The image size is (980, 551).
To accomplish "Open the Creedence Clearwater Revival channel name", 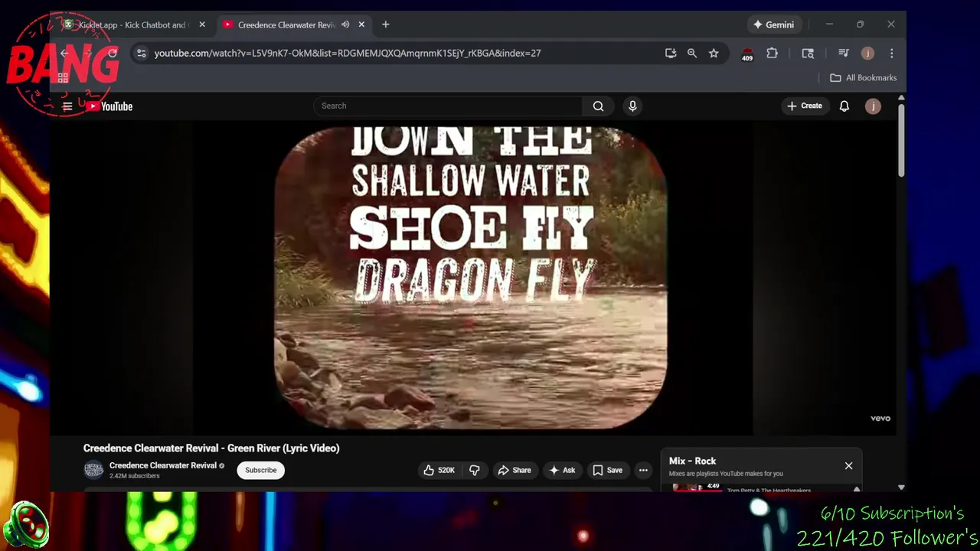I will click(163, 465).
